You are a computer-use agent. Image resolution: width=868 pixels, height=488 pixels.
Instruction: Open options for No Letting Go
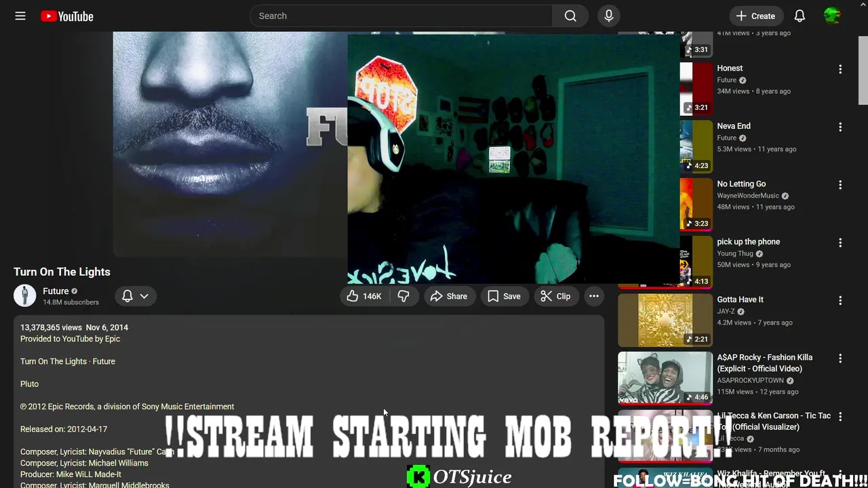point(840,185)
